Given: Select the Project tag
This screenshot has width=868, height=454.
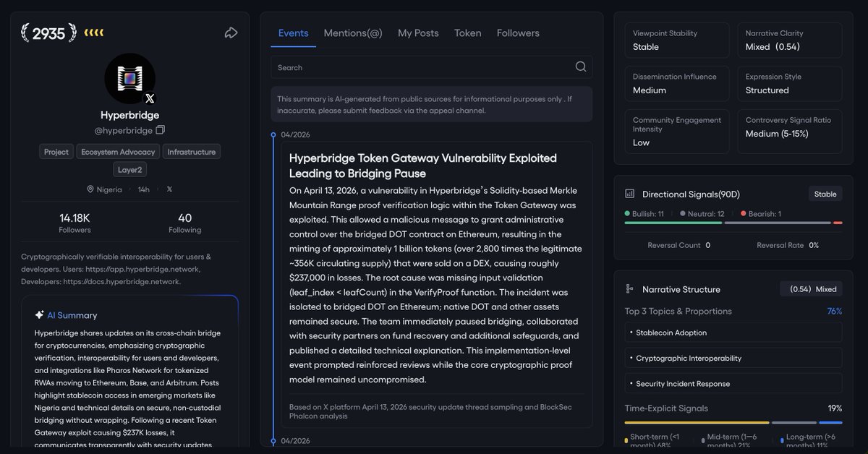Looking at the screenshot, I should pyautogui.click(x=56, y=152).
